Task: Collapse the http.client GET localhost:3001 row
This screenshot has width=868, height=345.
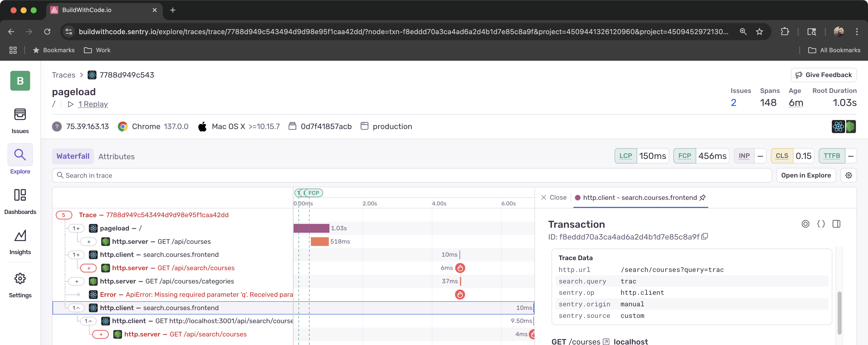Action: (x=88, y=321)
